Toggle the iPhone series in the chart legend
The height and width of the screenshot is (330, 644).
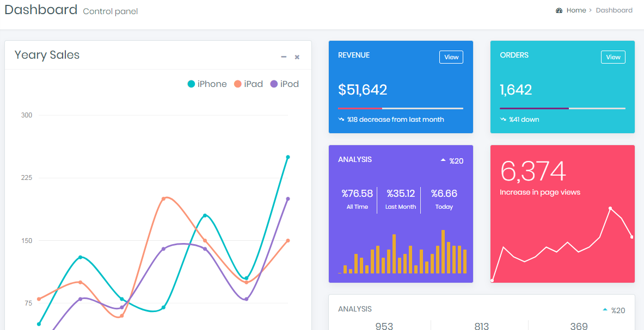coord(207,84)
